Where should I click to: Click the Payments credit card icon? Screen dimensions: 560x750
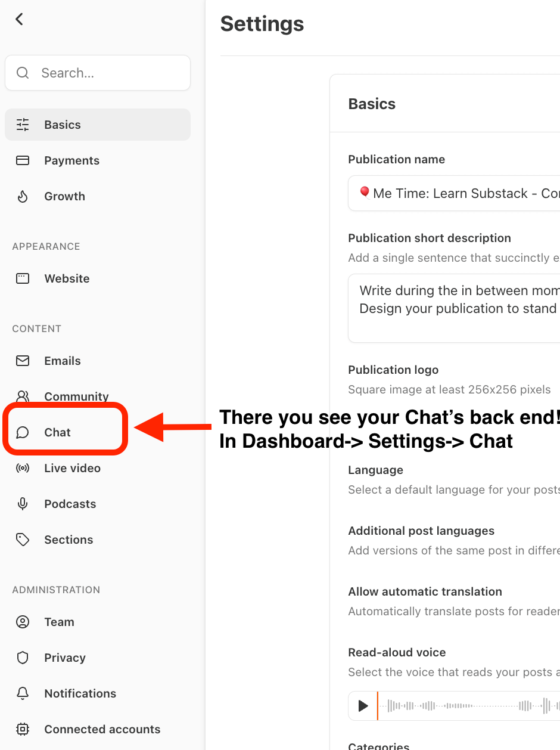(x=23, y=160)
